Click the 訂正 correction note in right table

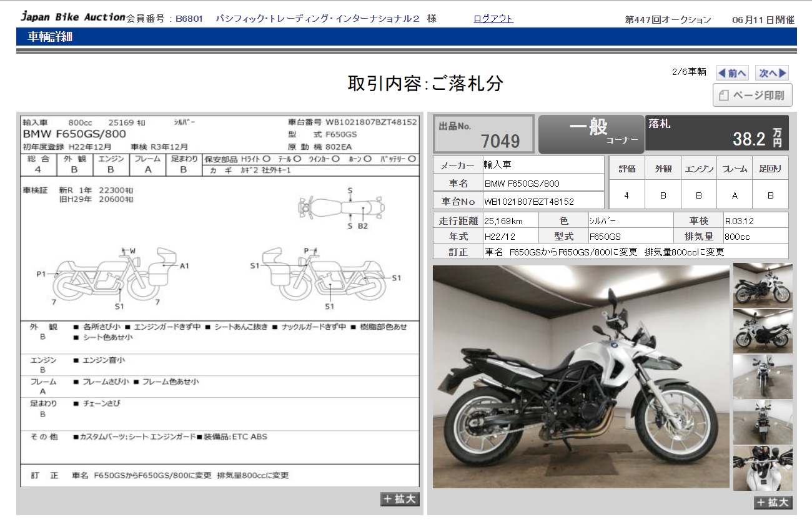point(604,252)
